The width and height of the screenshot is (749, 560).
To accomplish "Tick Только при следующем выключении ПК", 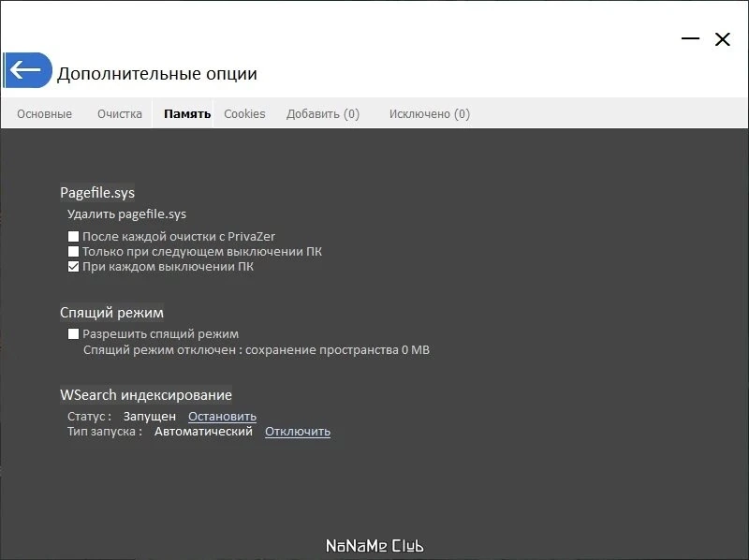I will pyautogui.click(x=73, y=251).
